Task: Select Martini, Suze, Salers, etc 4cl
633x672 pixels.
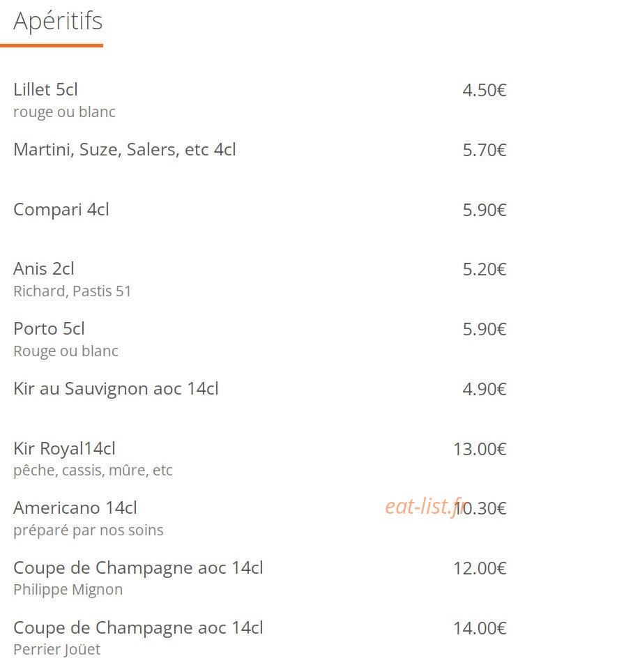Action: coord(125,150)
